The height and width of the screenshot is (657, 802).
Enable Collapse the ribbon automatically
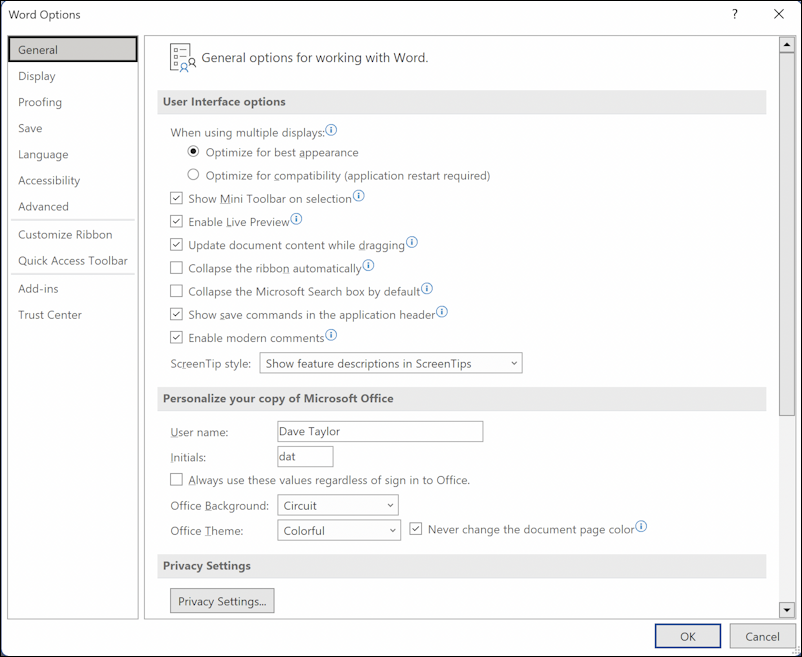pyautogui.click(x=176, y=268)
